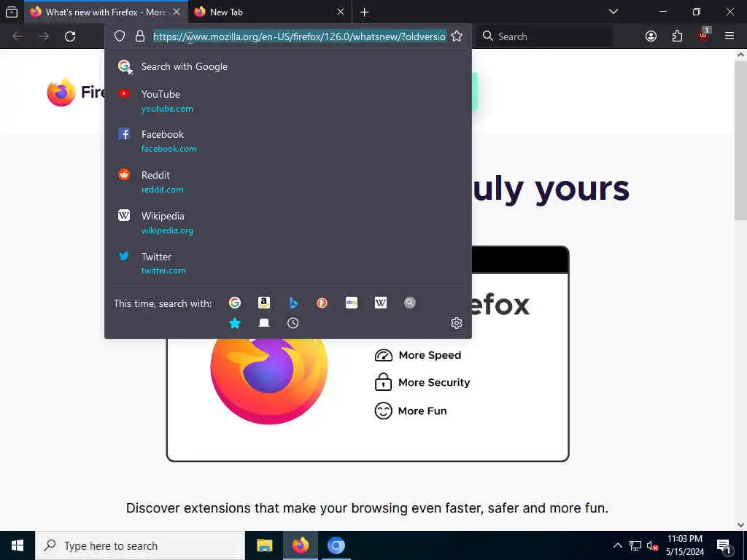Search this time with eBay
The width and height of the screenshot is (747, 560).
[x=352, y=303]
